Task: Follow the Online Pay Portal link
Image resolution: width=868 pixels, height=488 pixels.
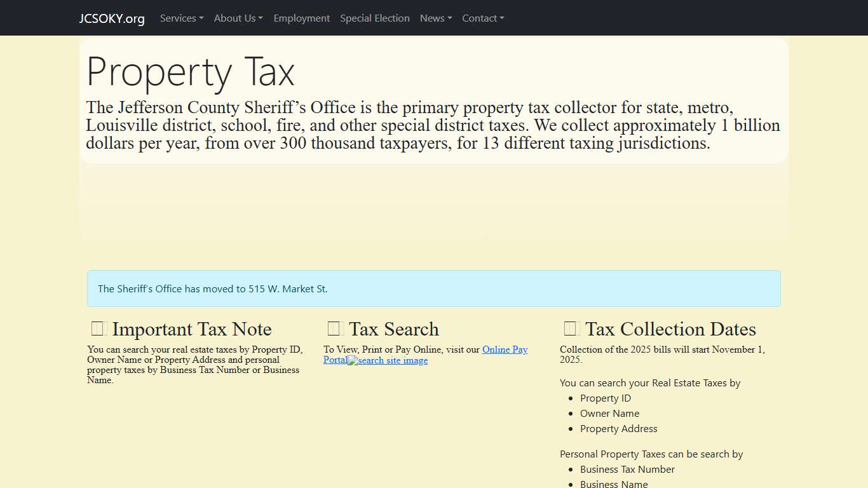Action: [x=505, y=349]
